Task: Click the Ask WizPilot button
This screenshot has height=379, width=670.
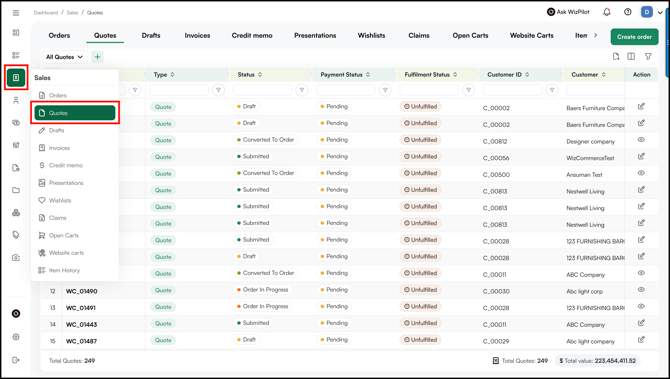Action: (568, 12)
